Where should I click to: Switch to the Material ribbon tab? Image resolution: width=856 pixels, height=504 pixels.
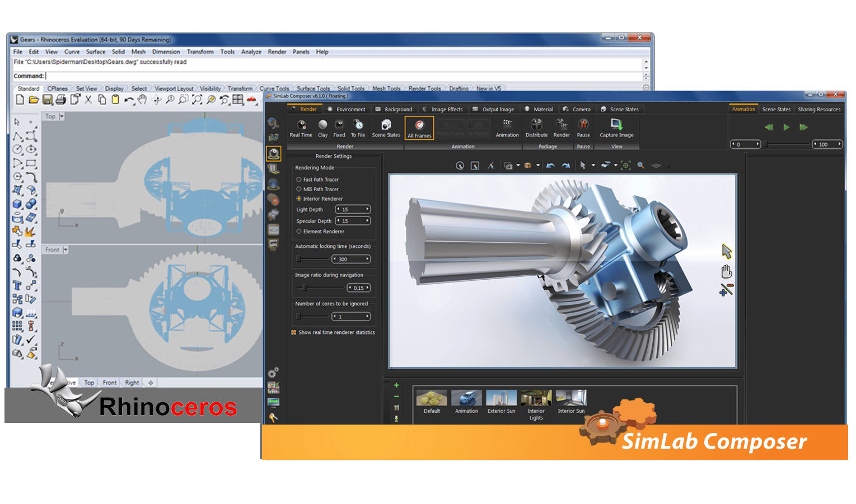click(539, 110)
